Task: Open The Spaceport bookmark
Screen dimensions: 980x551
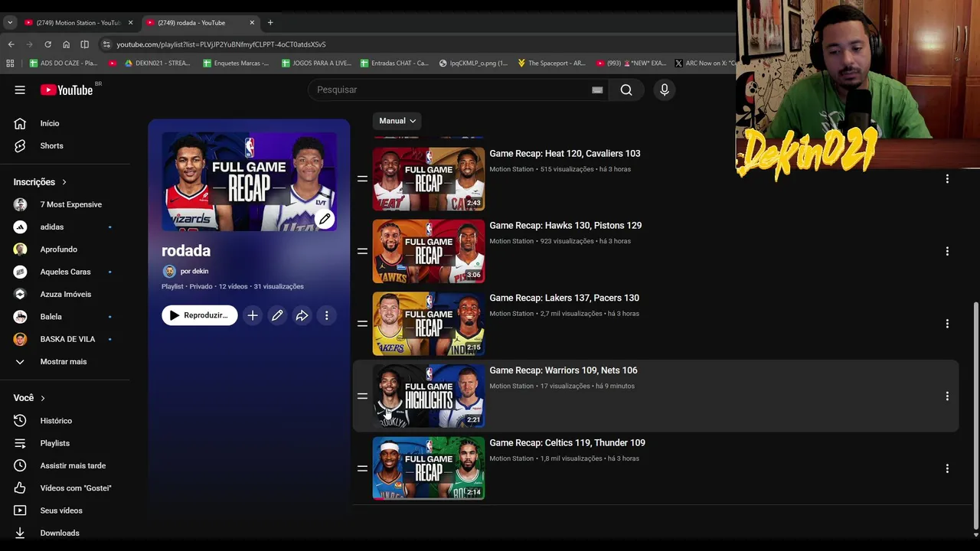Action: (551, 63)
